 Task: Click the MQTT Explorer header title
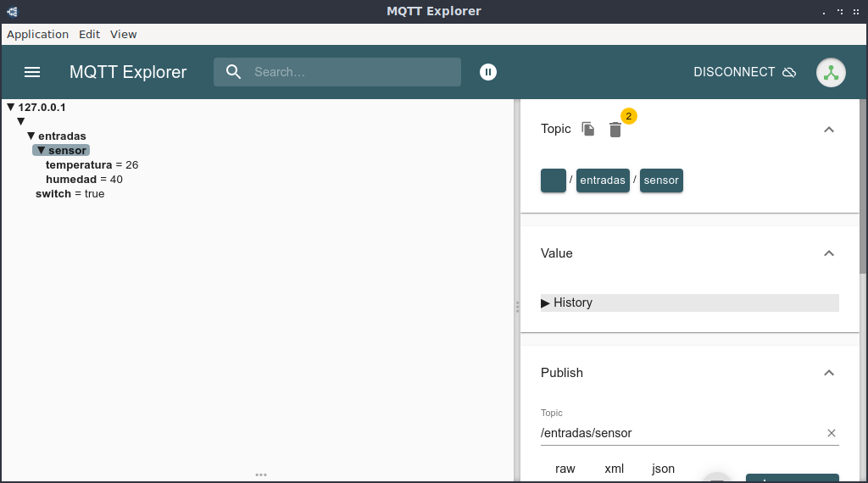[128, 72]
